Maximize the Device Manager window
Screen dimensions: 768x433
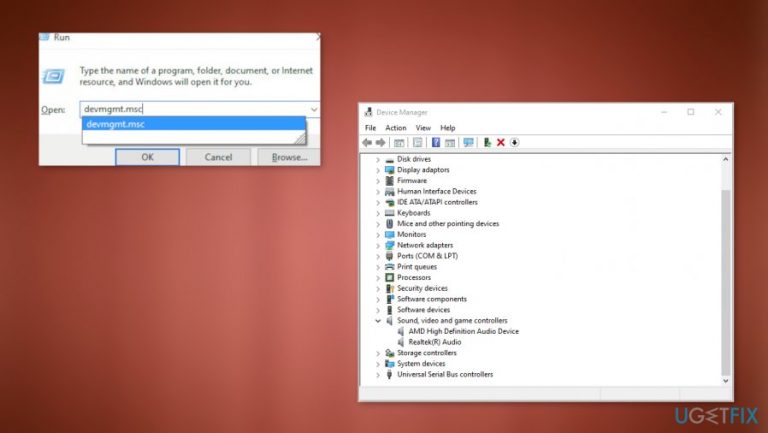[x=691, y=112]
